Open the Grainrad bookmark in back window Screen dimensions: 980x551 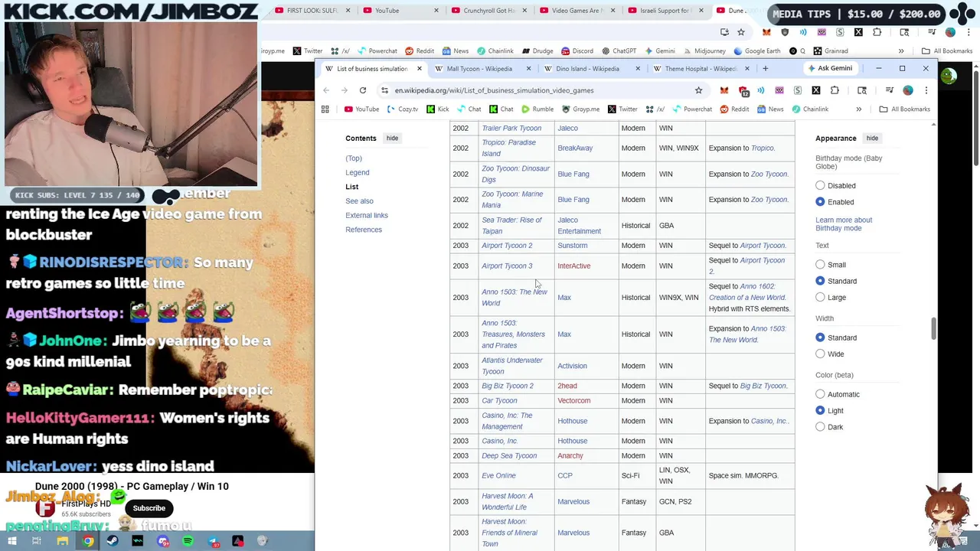click(831, 51)
